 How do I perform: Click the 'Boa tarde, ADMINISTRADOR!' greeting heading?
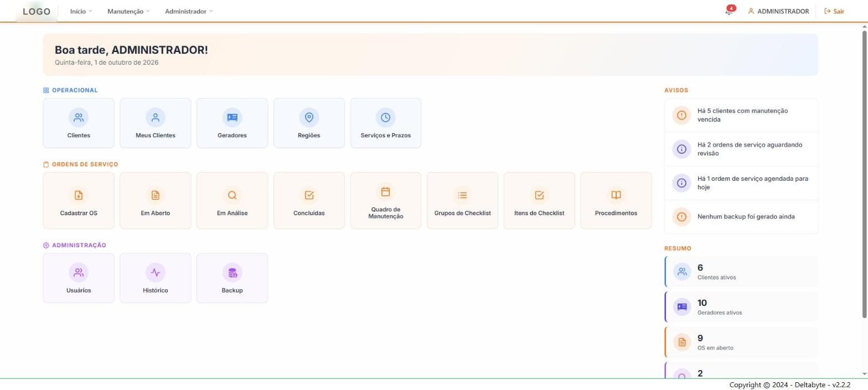(131, 50)
